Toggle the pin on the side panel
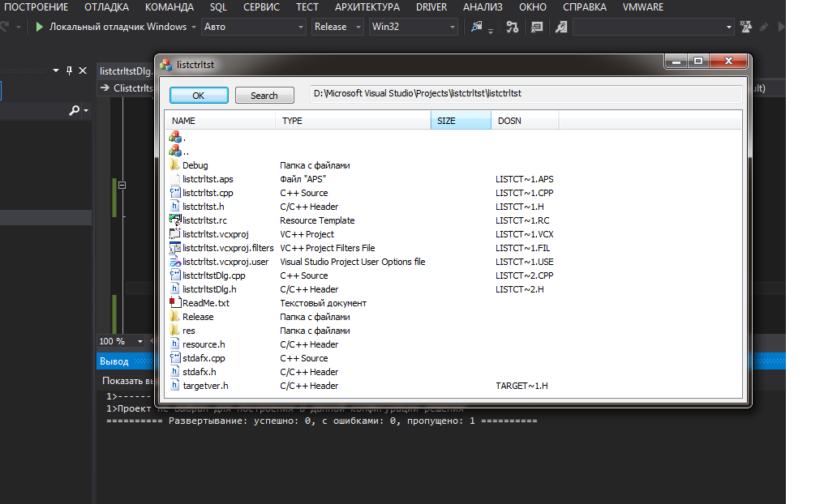837x504 pixels. pyautogui.click(x=70, y=70)
